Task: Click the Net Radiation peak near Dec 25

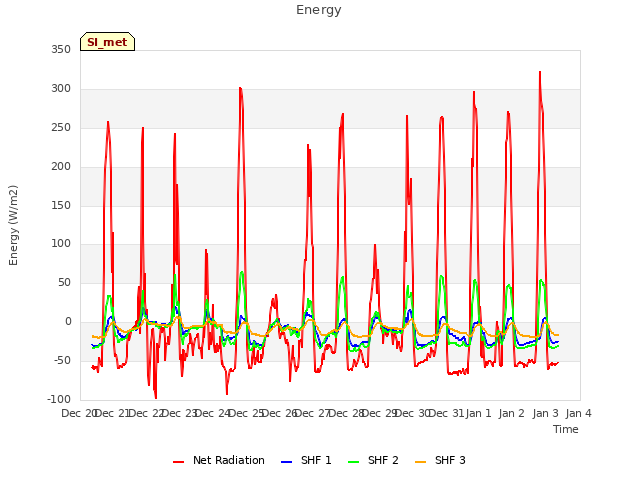Action: coord(240,88)
